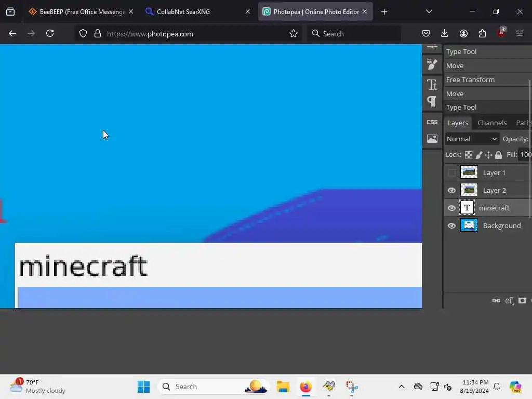532x399 pixels.
Task: Open layer effects eff button
Action: click(x=509, y=301)
